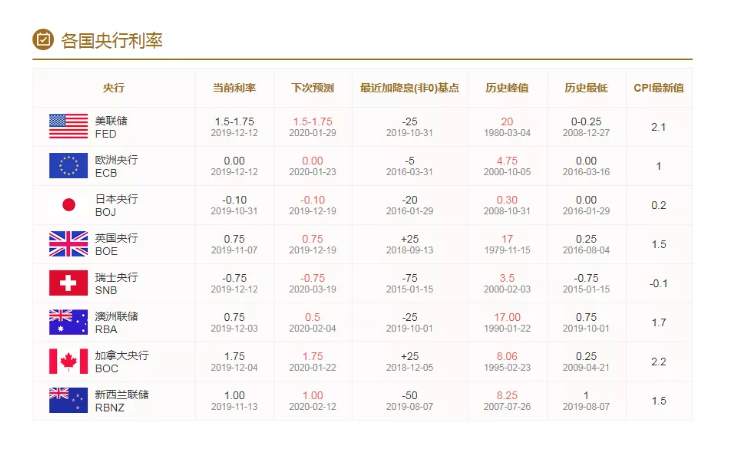This screenshot has width=739, height=456.
Task: Click FED CPI value 2.1
Action: pos(658,127)
